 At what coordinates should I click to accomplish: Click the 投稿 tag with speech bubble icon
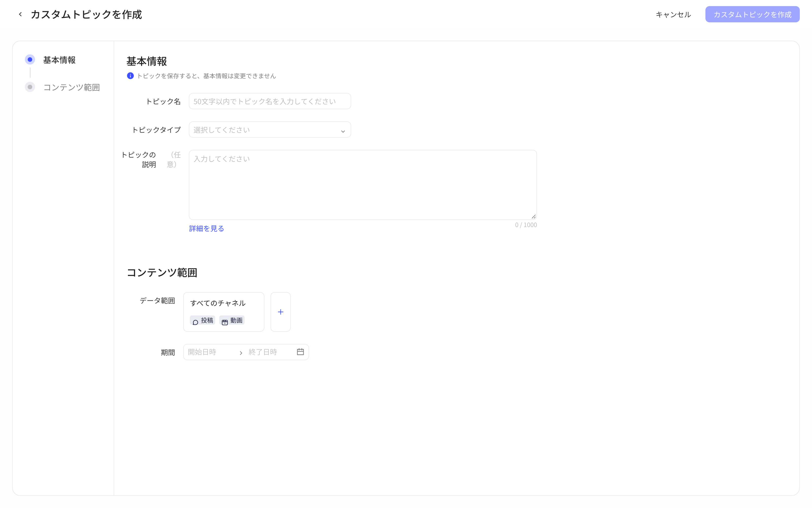(203, 321)
